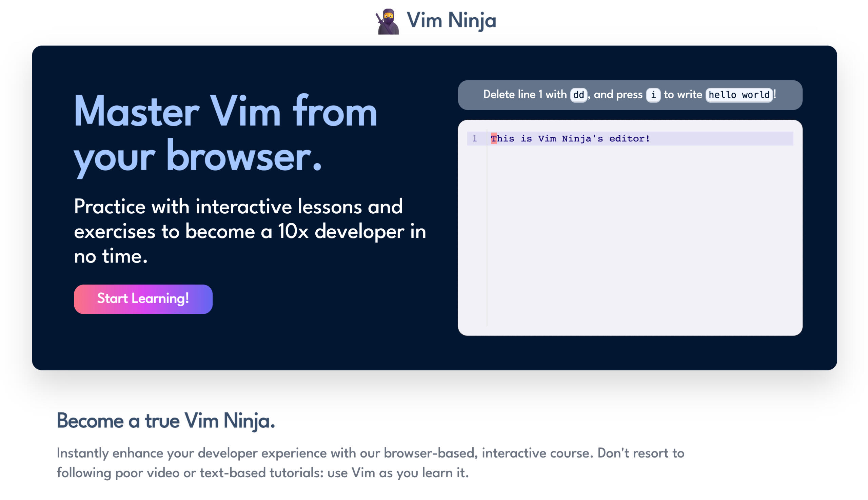Click the ninja logo icon
Viewport: 868px width, 500px height.
[387, 21]
